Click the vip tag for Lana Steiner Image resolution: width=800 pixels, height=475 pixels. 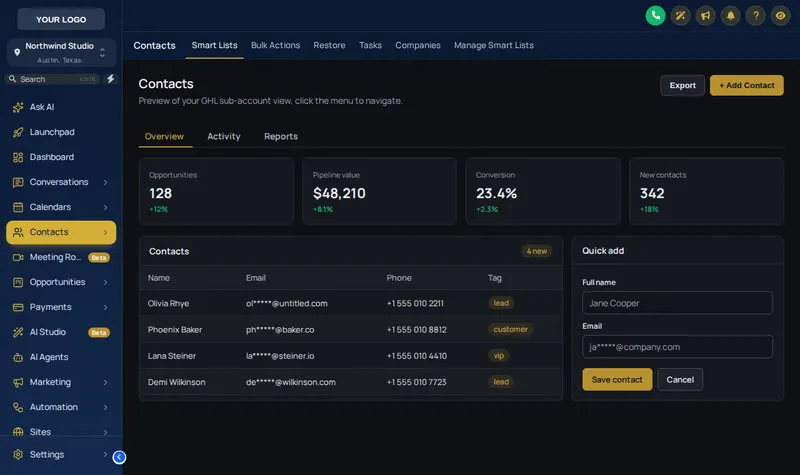tap(498, 356)
